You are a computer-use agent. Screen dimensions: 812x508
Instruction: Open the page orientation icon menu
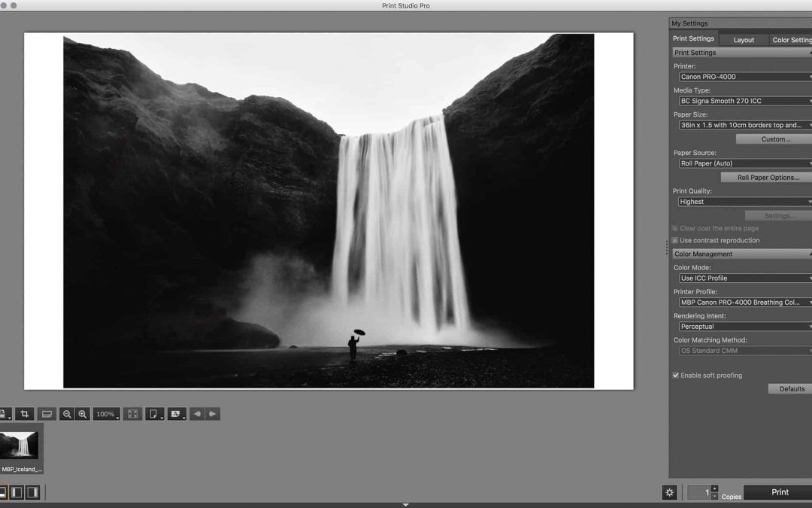click(x=154, y=414)
